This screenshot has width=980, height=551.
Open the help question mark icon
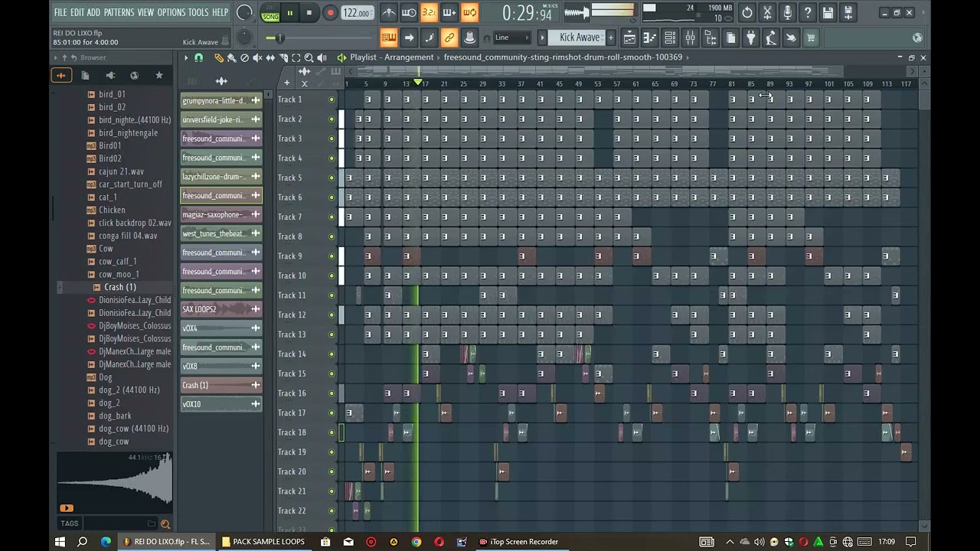click(x=808, y=12)
